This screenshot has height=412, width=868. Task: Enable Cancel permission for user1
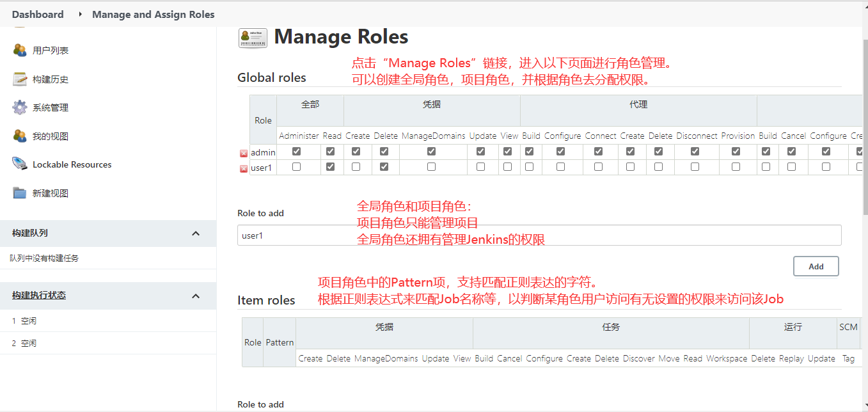click(x=792, y=166)
